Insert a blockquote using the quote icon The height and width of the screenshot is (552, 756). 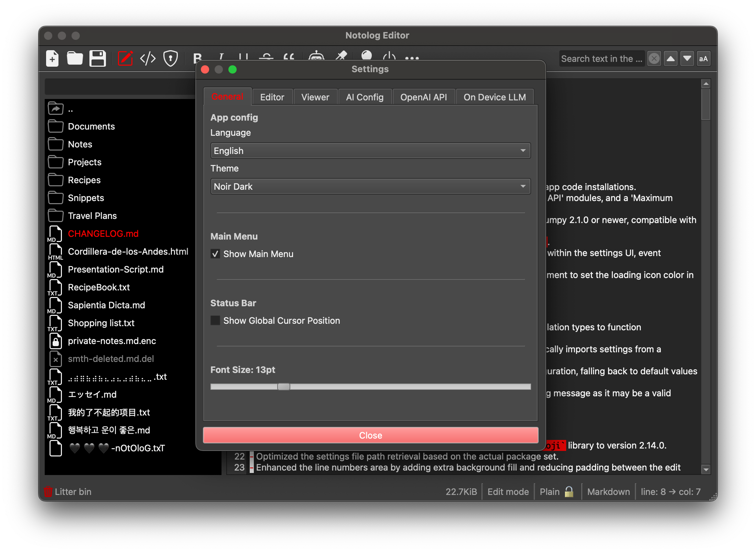[289, 57]
